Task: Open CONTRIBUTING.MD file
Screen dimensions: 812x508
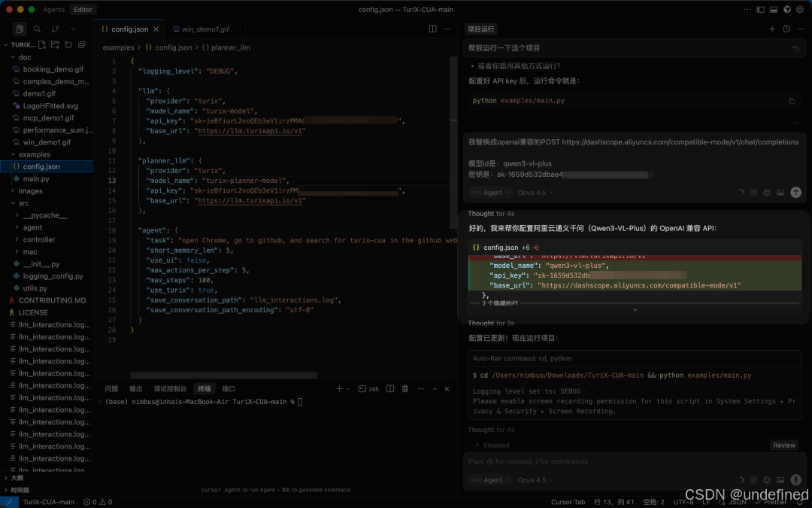Action: (x=52, y=300)
